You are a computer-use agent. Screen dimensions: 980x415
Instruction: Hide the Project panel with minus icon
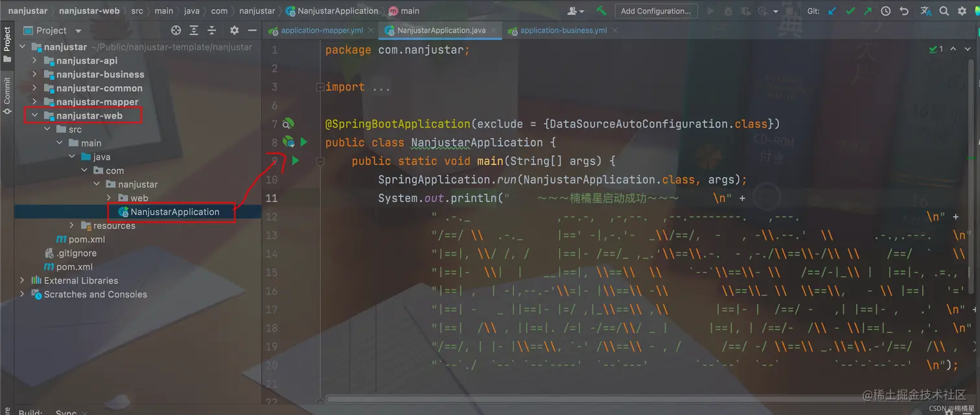pyautogui.click(x=252, y=30)
